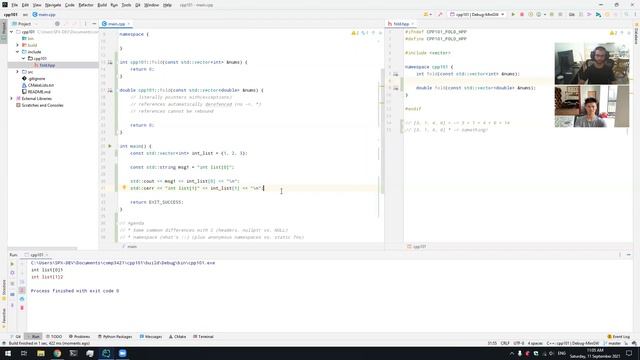Collapse the cpp101 project root node
Viewport: 640px width, 360px height.
point(12,31)
